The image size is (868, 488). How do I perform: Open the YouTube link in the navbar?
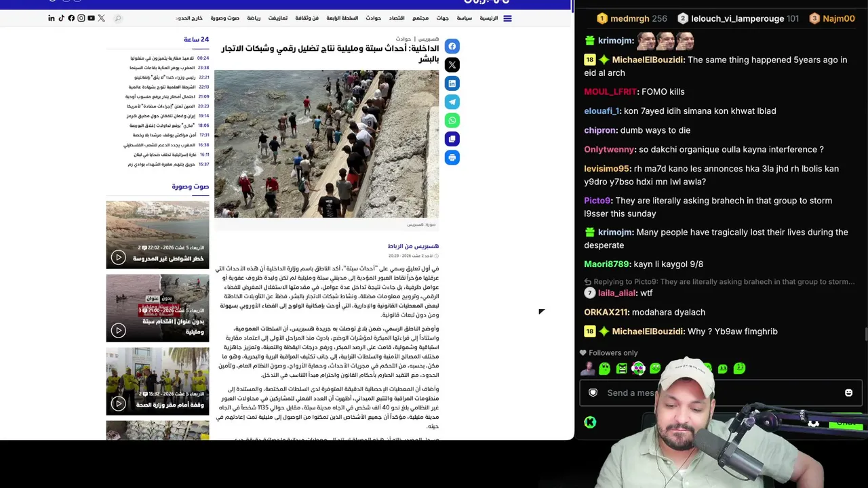[91, 18]
